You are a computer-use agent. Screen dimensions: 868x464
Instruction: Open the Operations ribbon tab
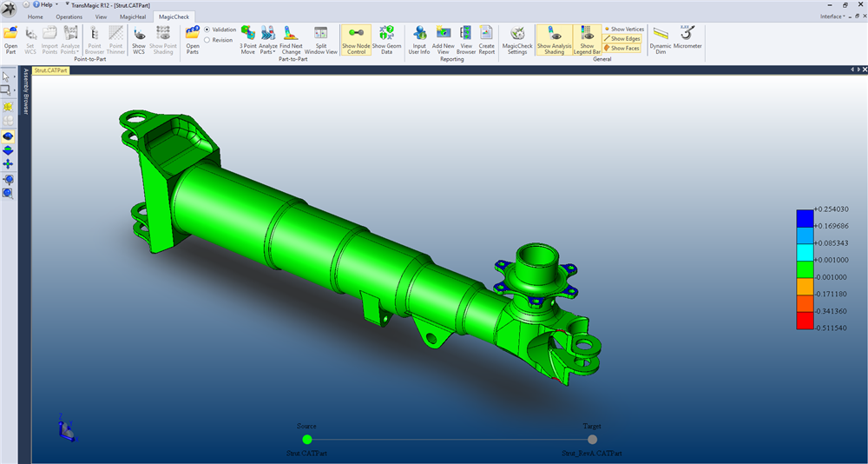pos(69,17)
